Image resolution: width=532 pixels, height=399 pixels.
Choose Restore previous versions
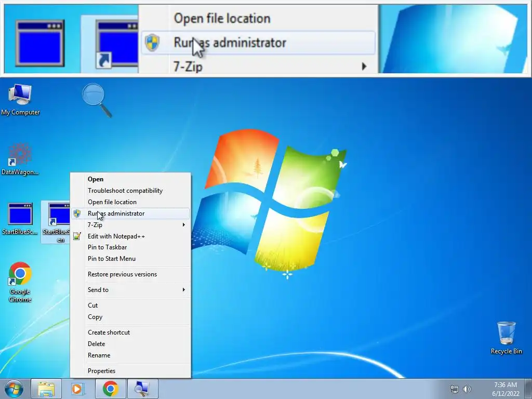coord(130,274)
